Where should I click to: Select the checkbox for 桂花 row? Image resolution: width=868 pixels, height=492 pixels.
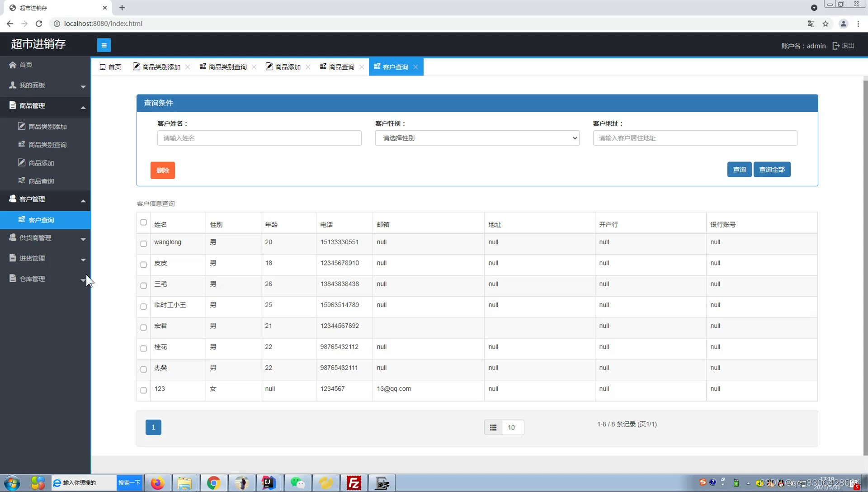tap(143, 349)
